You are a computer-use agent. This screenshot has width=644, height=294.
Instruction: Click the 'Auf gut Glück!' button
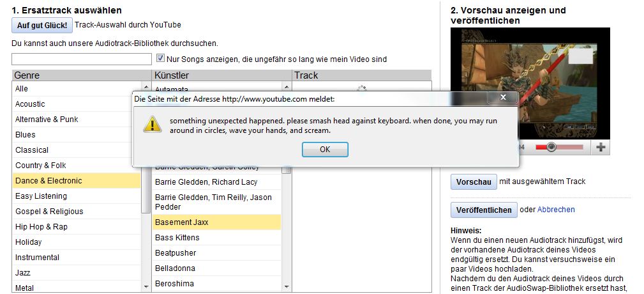tap(41, 26)
